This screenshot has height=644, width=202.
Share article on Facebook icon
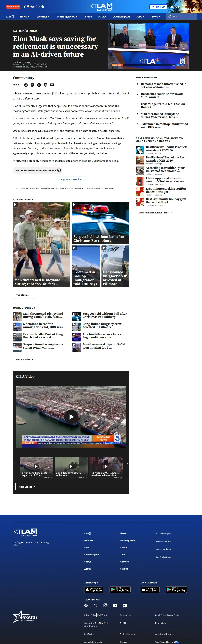[x=26, y=85]
